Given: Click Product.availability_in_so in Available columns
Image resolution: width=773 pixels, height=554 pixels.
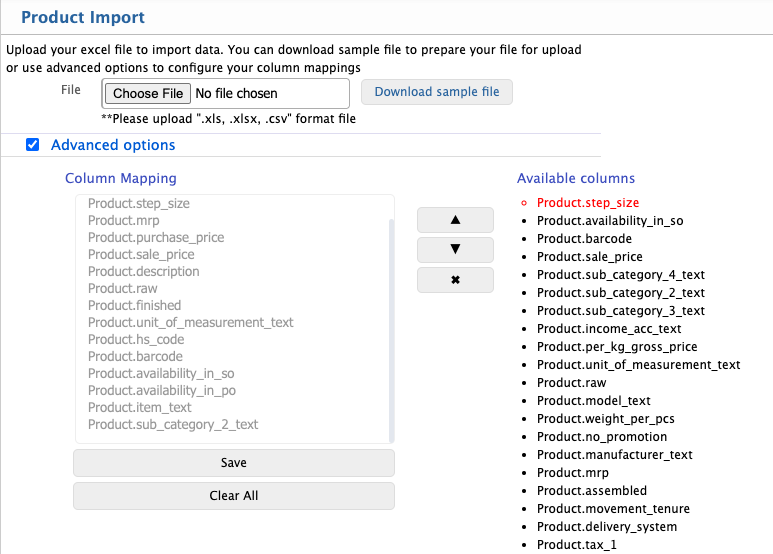Looking at the screenshot, I should (x=610, y=221).
